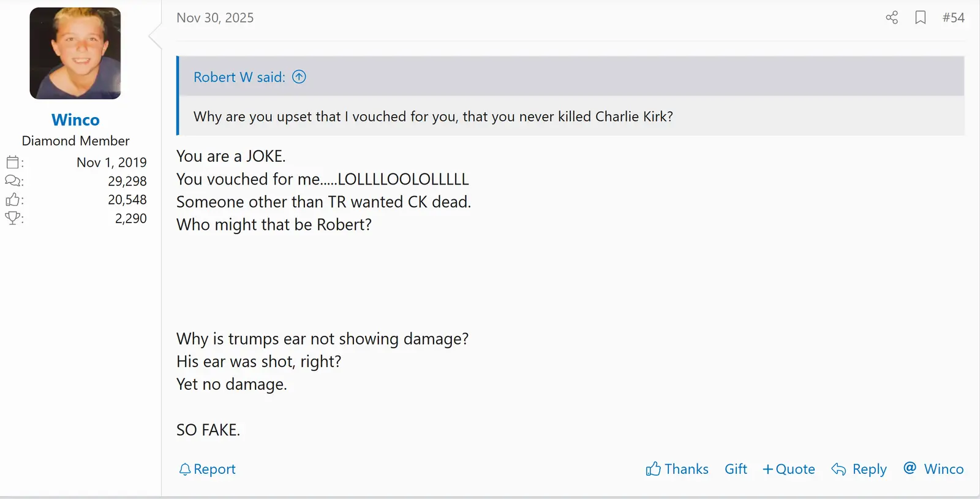This screenshot has height=499, width=980.
Task: Report this post
Action: pos(207,469)
